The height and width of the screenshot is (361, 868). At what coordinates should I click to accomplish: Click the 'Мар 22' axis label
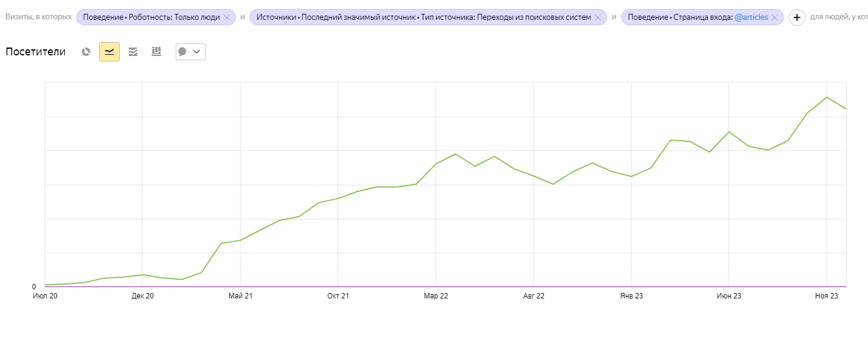pos(436,296)
